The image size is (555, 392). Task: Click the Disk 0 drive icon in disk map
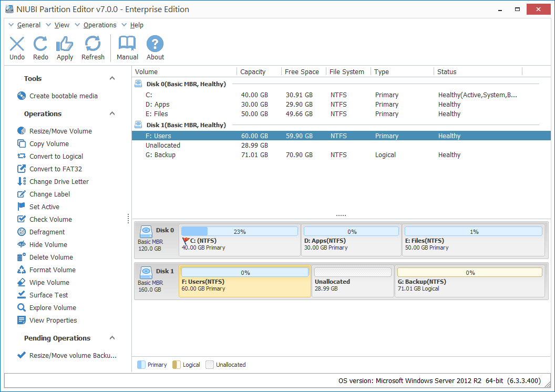[146, 232]
